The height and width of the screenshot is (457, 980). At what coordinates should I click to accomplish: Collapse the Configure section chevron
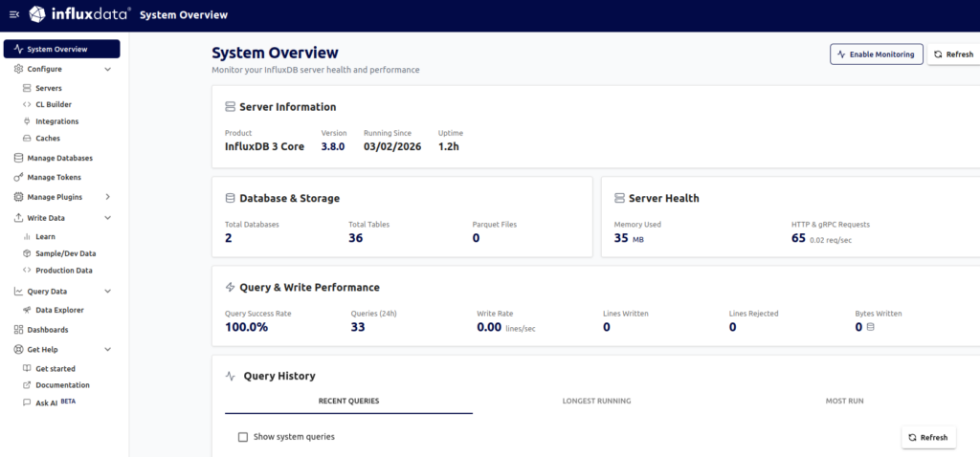pyautogui.click(x=107, y=69)
